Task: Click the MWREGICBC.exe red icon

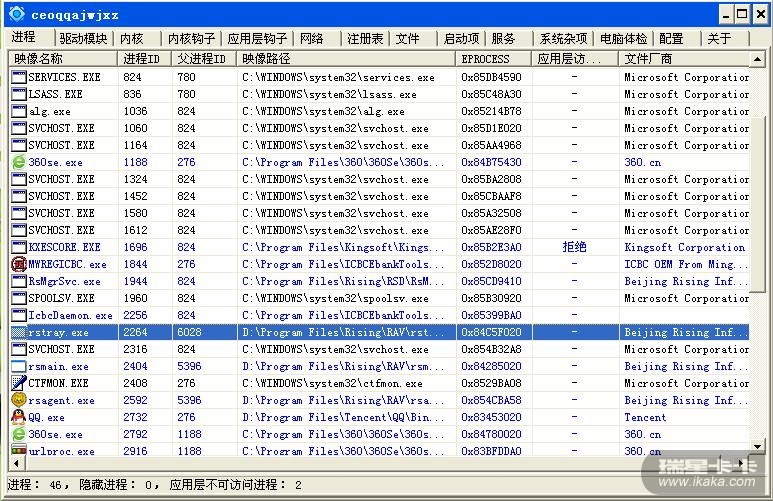Action: [x=19, y=264]
